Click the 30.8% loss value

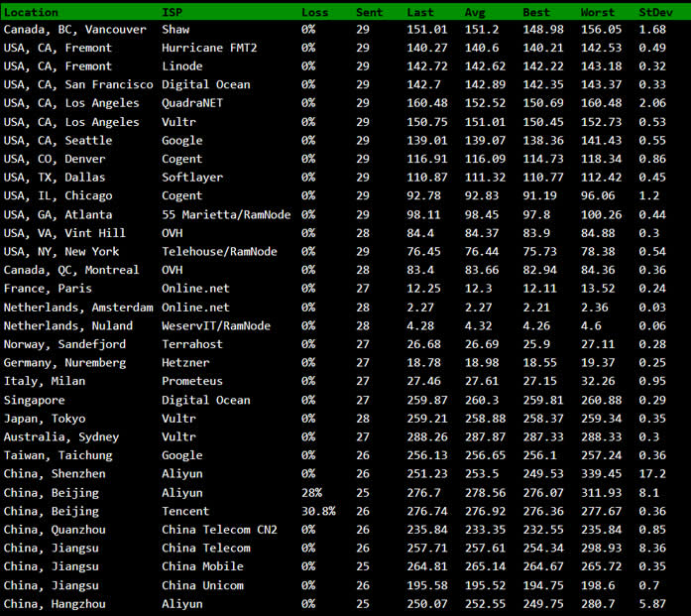tap(318, 512)
